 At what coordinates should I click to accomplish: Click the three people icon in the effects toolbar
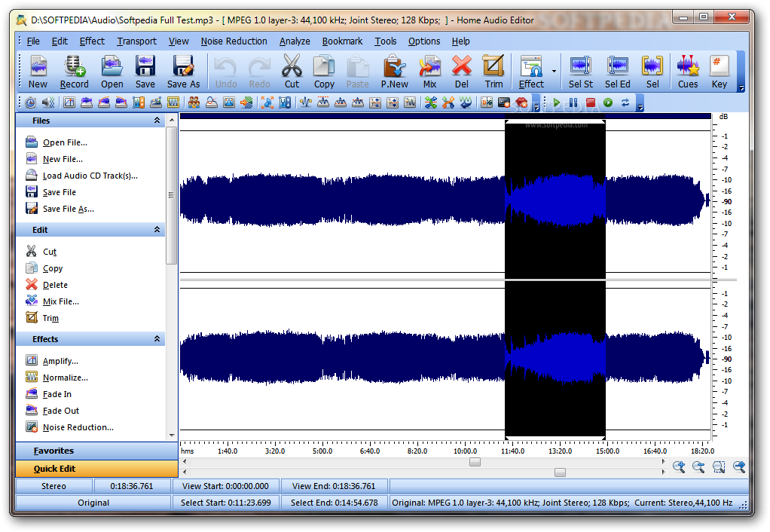point(194,102)
